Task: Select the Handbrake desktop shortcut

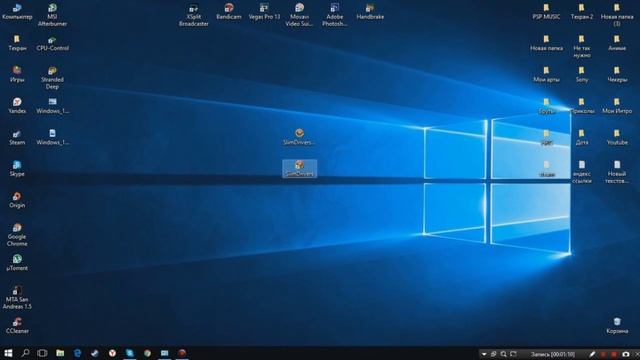Action: tap(370, 11)
